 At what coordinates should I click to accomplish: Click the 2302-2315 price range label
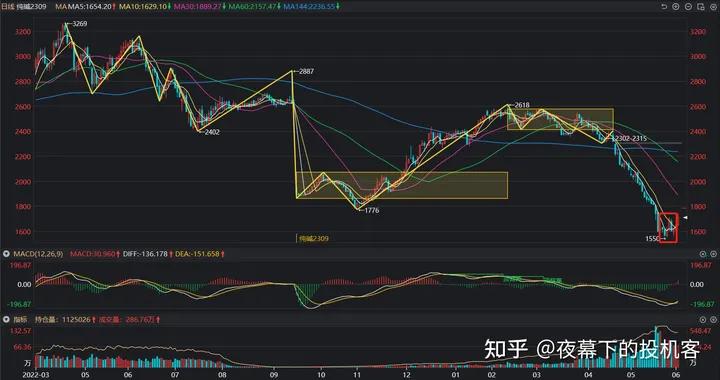click(x=630, y=138)
